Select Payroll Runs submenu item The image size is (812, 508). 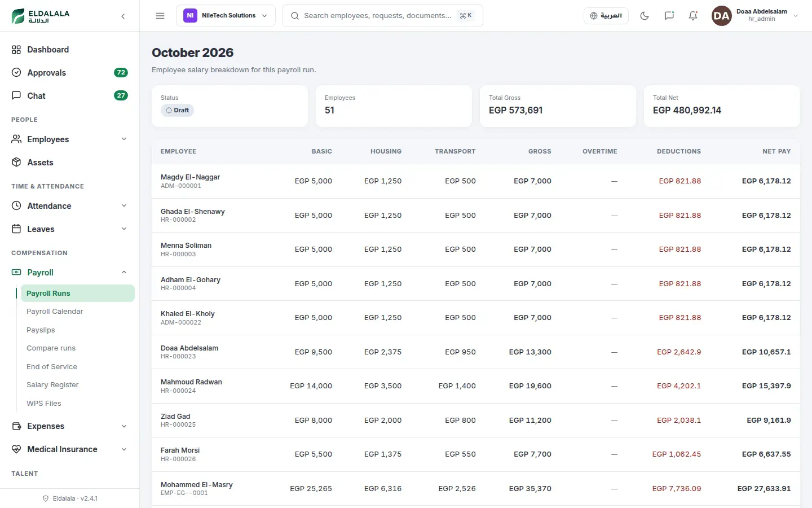coord(78,294)
